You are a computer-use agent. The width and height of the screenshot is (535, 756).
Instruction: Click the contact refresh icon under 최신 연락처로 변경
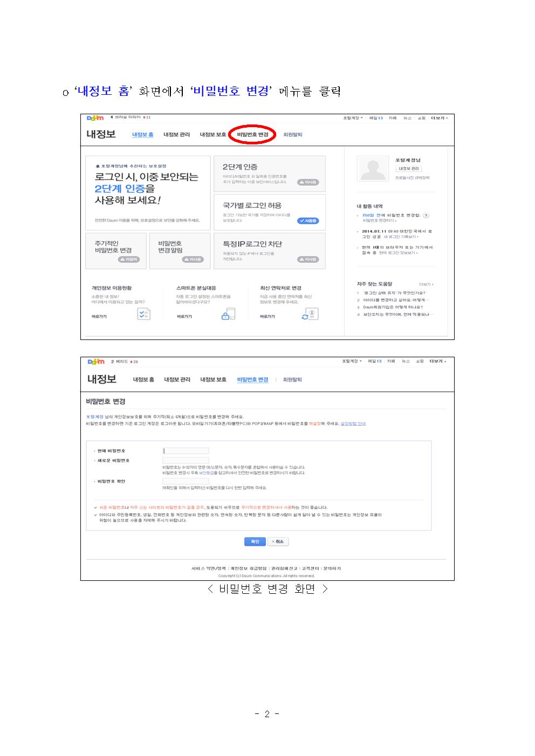[x=310, y=314]
